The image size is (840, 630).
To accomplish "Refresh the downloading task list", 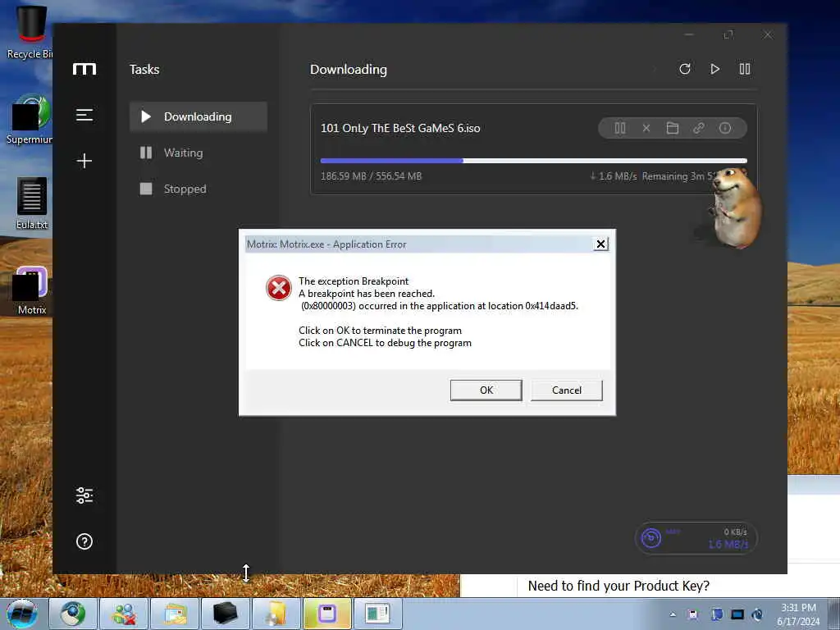I will (685, 69).
